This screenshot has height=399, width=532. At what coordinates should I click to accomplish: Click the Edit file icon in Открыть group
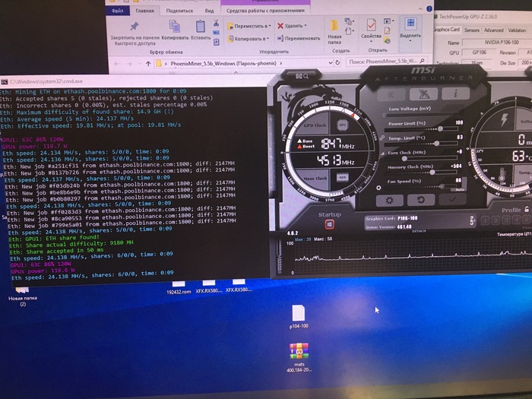click(387, 31)
